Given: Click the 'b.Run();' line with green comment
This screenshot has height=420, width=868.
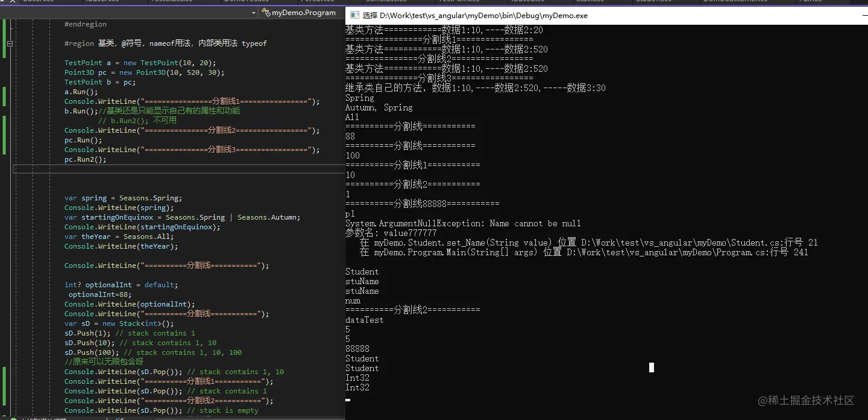Looking at the screenshot, I should [x=152, y=111].
